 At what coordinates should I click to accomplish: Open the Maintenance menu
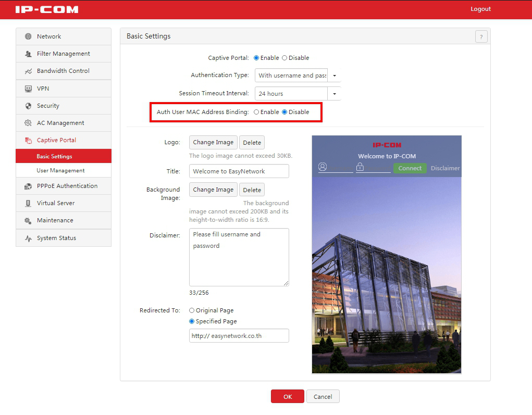tap(64, 220)
